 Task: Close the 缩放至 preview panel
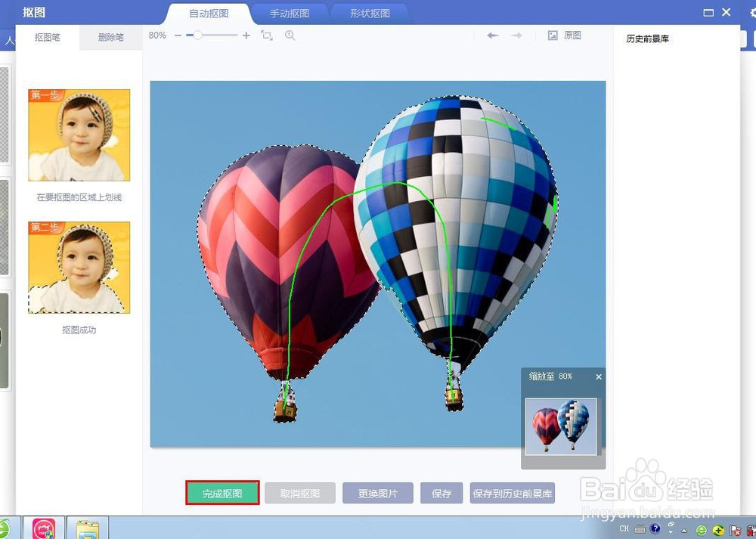[599, 376]
